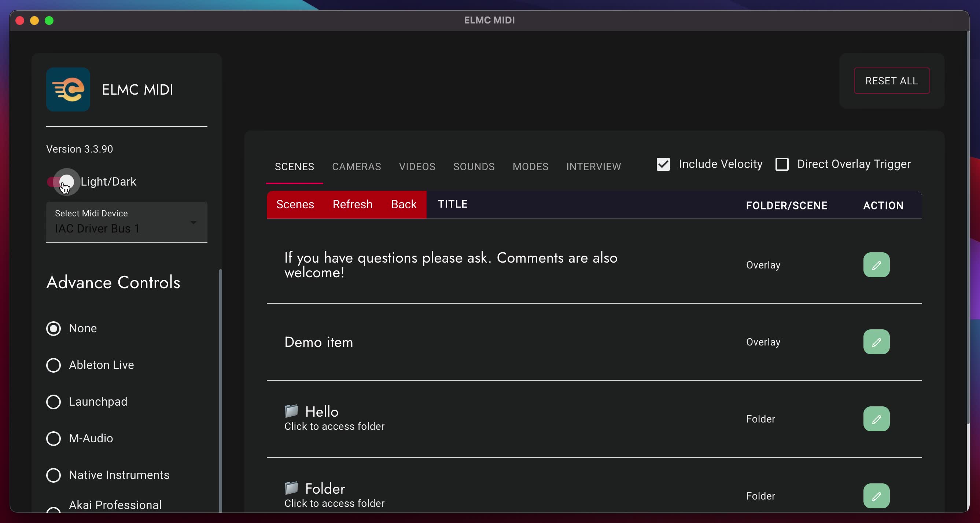Click the Folder label in the Hello row
The height and width of the screenshot is (523, 980).
(x=760, y=419)
